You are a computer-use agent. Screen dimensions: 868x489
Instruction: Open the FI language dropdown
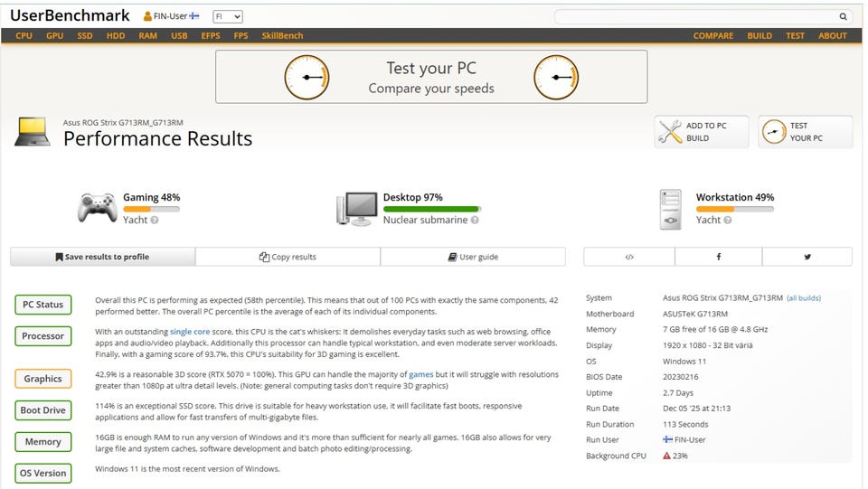point(228,16)
